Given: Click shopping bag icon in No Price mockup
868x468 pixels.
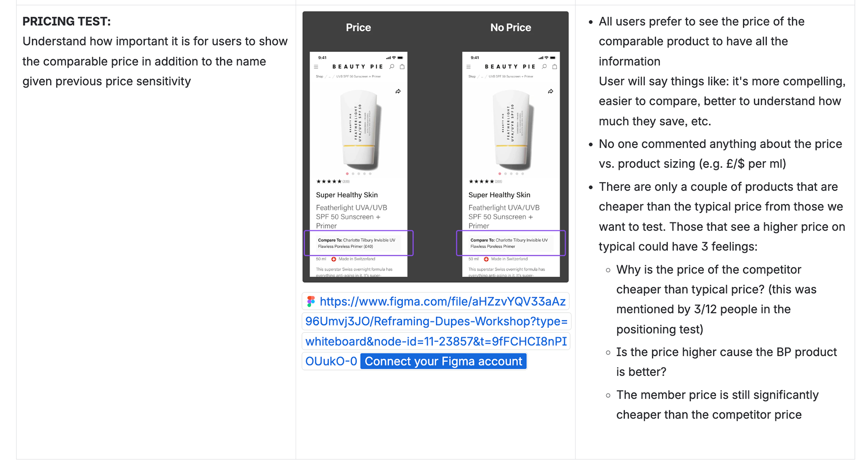Looking at the screenshot, I should [x=555, y=67].
